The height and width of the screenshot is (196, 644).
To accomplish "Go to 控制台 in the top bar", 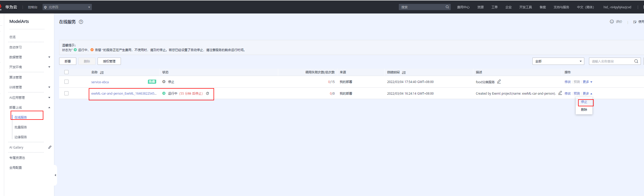I will point(33,7).
